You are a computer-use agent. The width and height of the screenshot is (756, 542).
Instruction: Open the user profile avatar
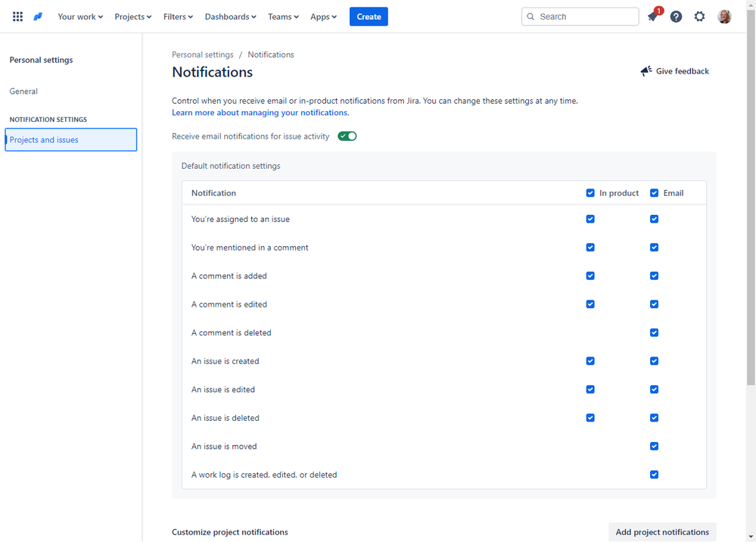724,17
